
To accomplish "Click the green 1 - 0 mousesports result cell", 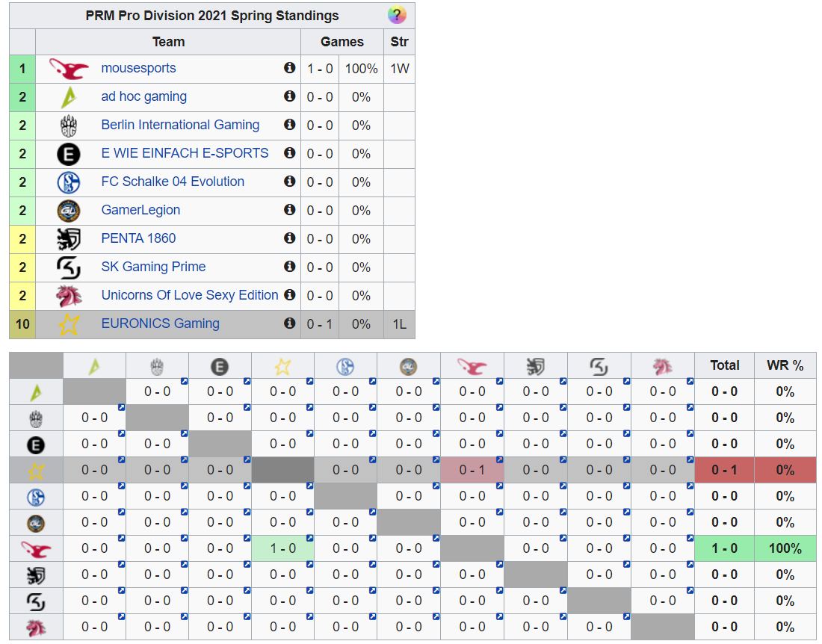I will [x=282, y=548].
